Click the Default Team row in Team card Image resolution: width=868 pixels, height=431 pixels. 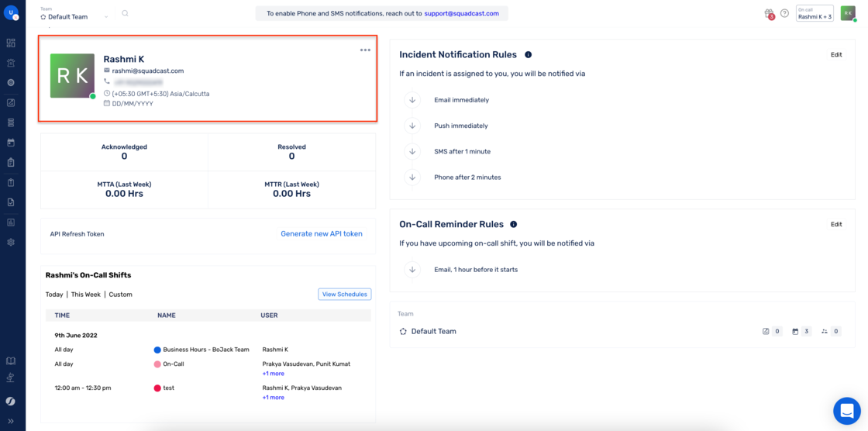[623, 331]
